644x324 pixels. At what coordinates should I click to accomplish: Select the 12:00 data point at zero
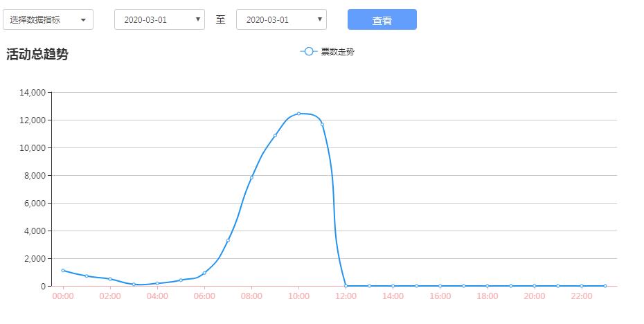click(x=346, y=286)
